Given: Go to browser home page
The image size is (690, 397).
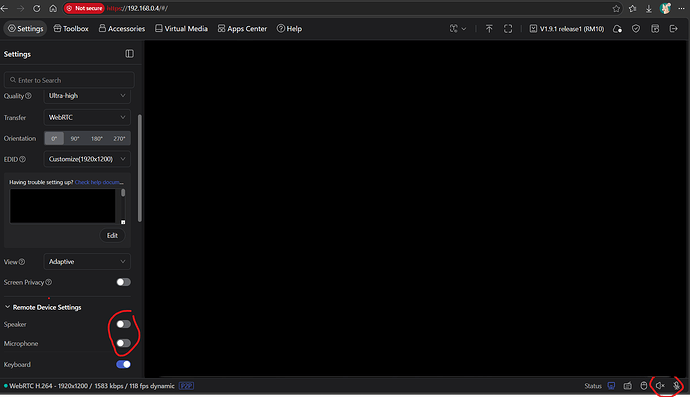Looking at the screenshot, I should coord(53,8).
